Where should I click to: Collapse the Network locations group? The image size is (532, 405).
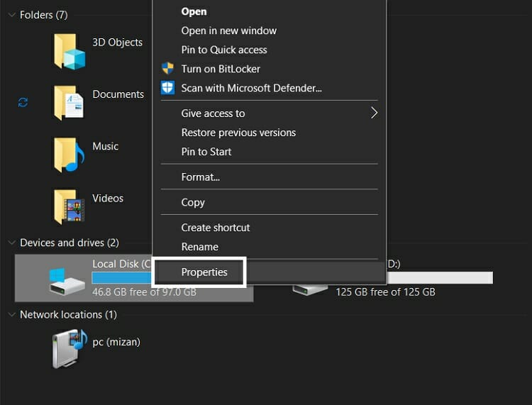coord(11,314)
